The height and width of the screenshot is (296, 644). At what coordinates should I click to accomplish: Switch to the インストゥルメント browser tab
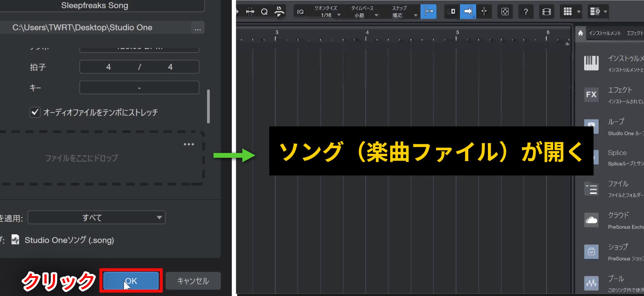coord(605,33)
